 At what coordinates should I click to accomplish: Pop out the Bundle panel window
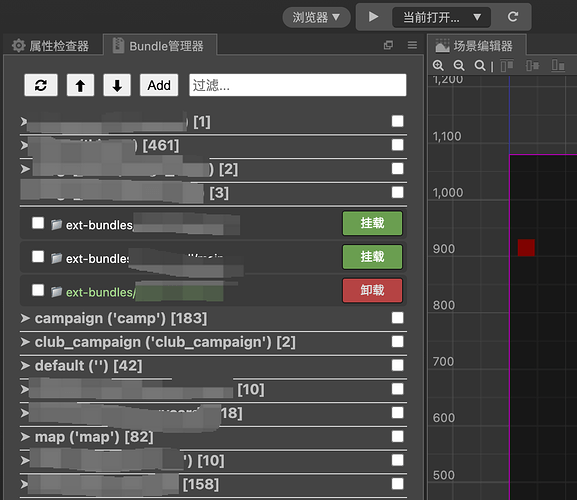(x=388, y=45)
